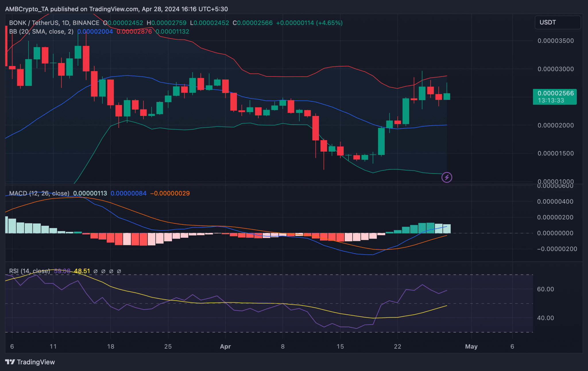This screenshot has width=588, height=371.
Task: Click MACD line value 0.00000084
Action: coord(128,193)
